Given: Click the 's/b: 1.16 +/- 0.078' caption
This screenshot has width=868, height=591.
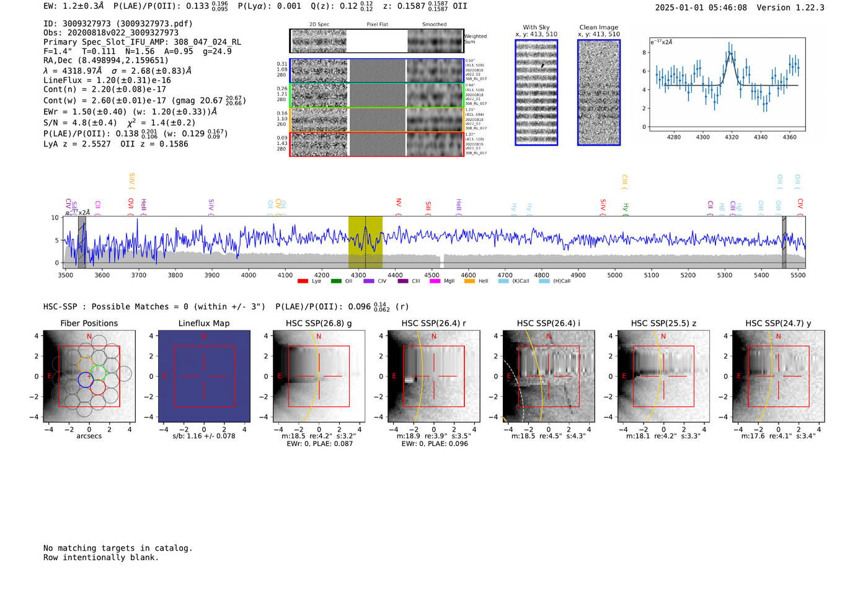Looking at the screenshot, I should [x=204, y=436].
